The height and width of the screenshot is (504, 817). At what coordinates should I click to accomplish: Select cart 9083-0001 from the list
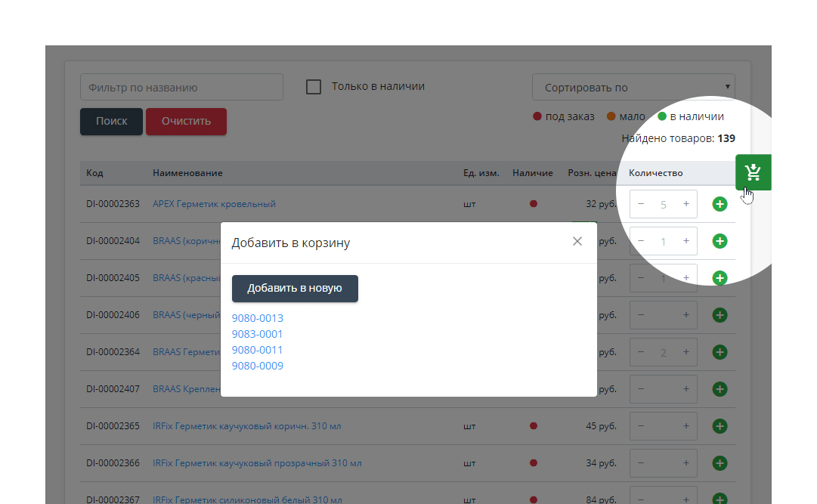point(258,334)
